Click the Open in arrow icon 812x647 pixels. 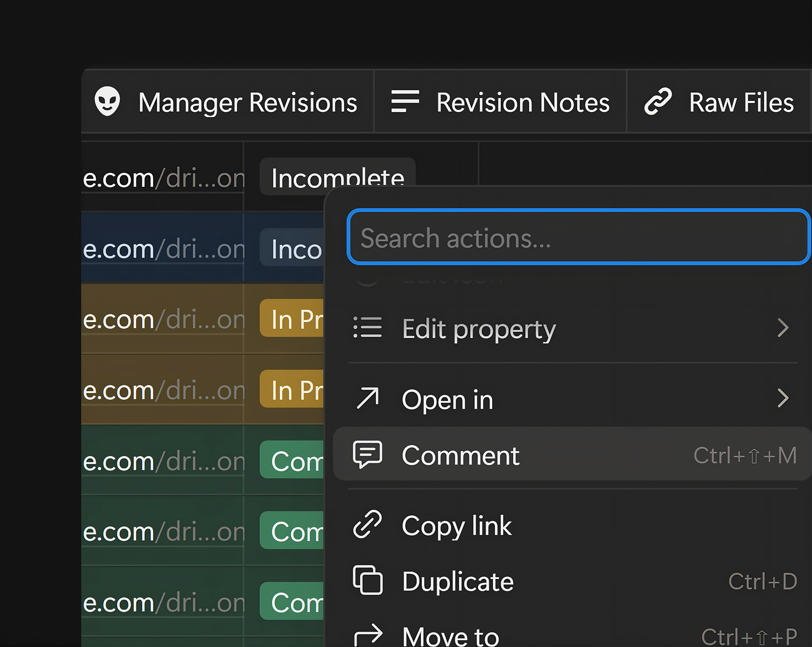pos(367,398)
